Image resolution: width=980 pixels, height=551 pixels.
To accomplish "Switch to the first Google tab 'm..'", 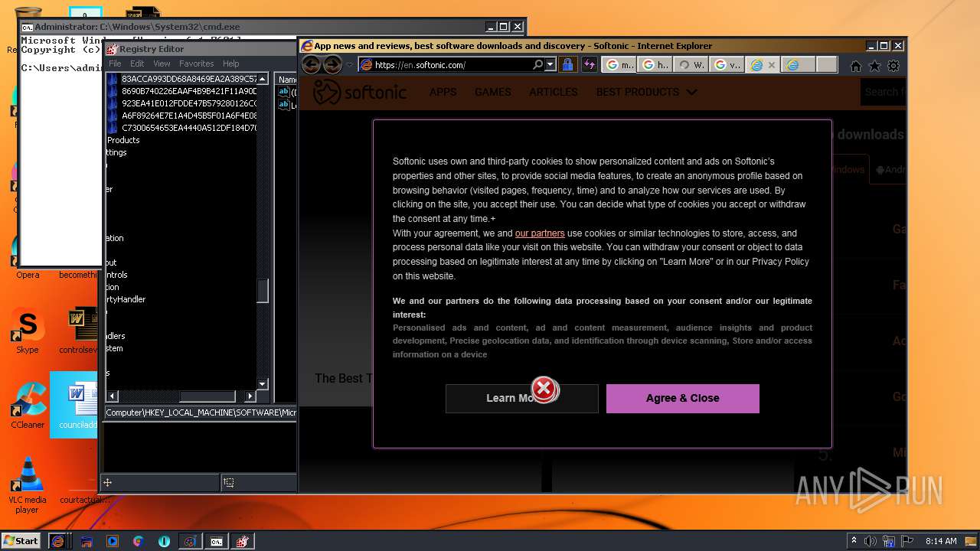I will (619, 65).
